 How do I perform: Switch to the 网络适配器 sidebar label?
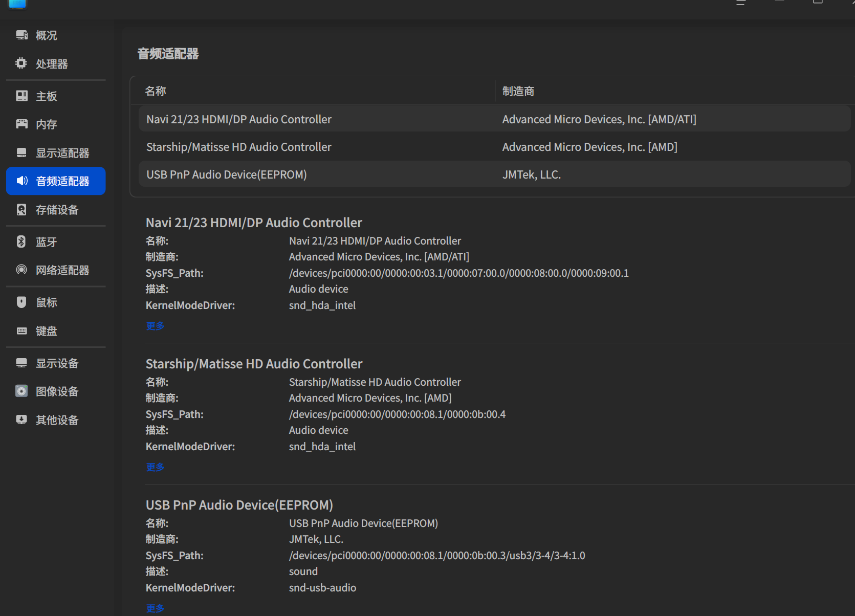pyautogui.click(x=62, y=270)
